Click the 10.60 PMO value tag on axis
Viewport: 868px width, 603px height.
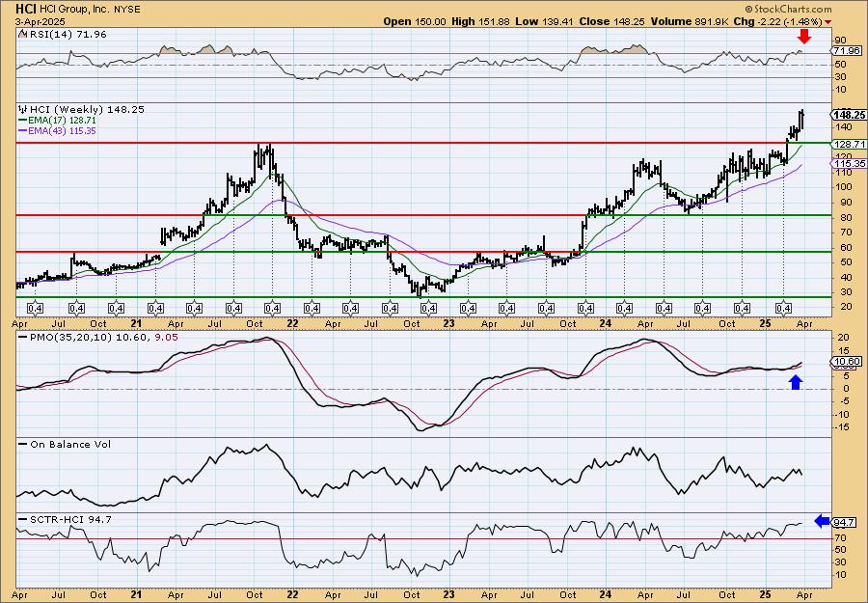[847, 362]
